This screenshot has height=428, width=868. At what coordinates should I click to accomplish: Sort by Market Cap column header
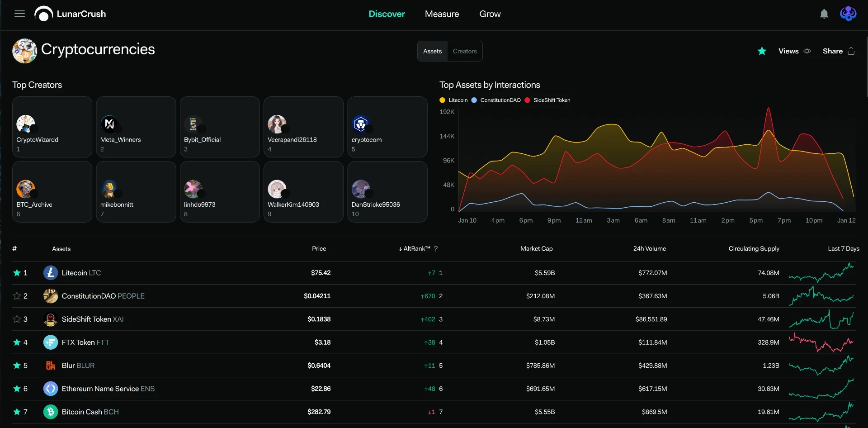536,249
